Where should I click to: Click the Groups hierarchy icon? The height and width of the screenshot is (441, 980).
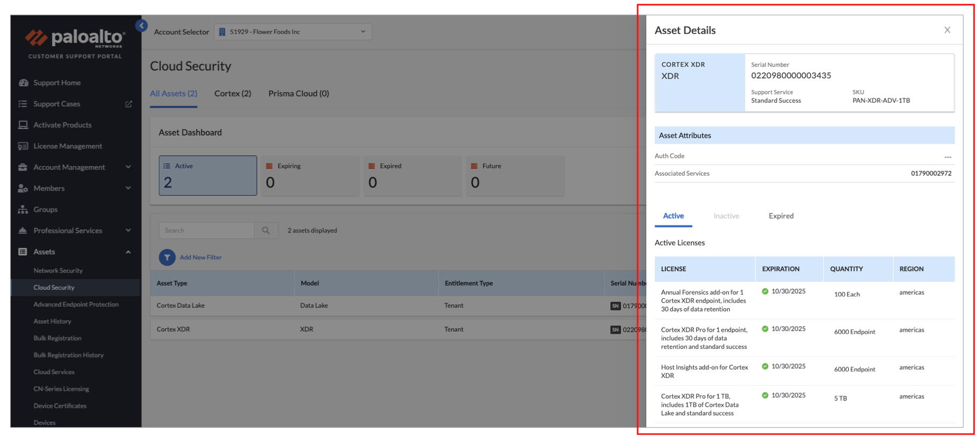click(x=23, y=210)
